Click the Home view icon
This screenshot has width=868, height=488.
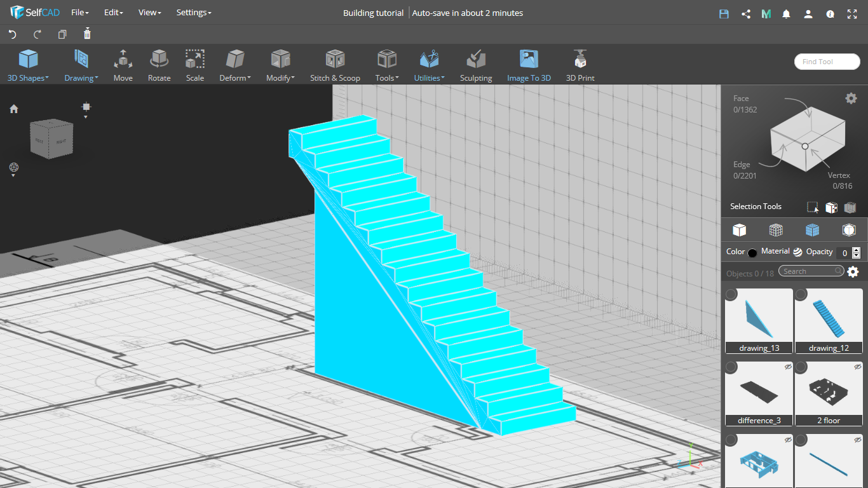click(14, 109)
